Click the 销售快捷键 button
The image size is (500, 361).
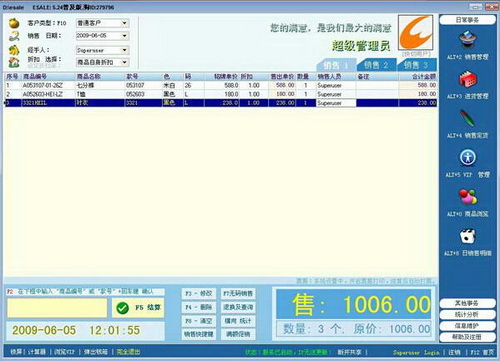pos(199,334)
